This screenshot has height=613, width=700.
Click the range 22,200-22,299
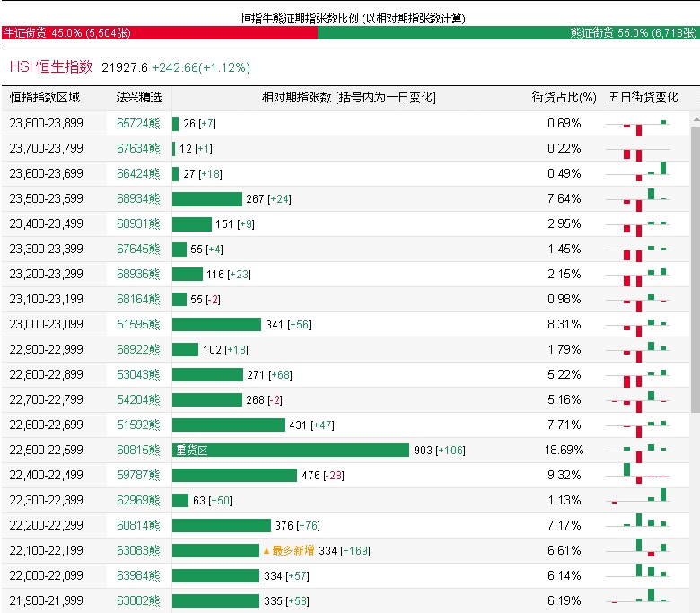[x=47, y=525]
